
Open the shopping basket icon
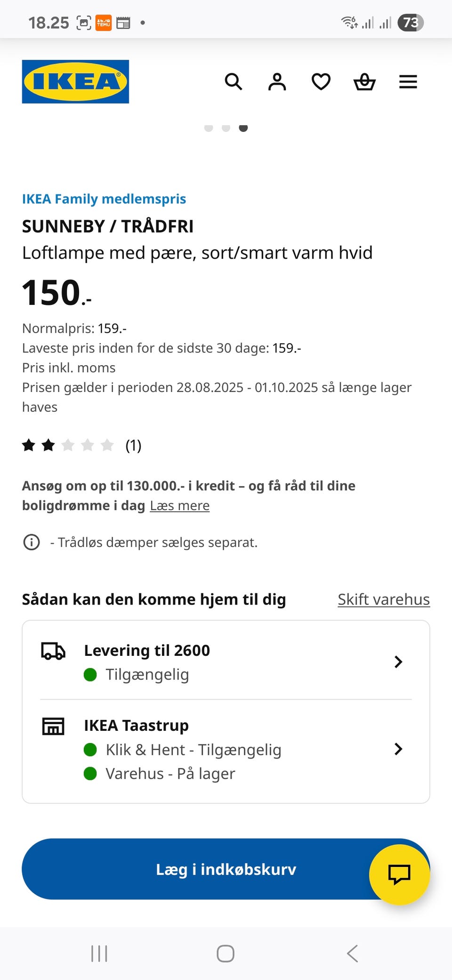tap(364, 82)
